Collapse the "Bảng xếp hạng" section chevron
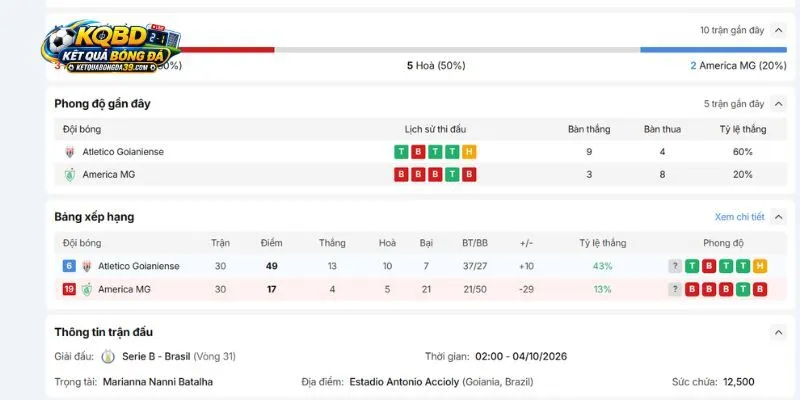This screenshot has height=400, width=800. (778, 217)
